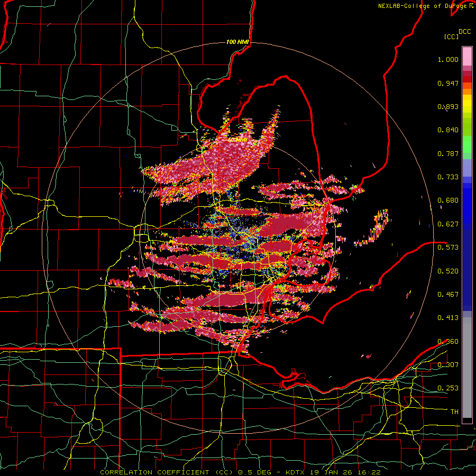
Task: Pick the light pink segment at the top of the color bar
Action: 467,57
